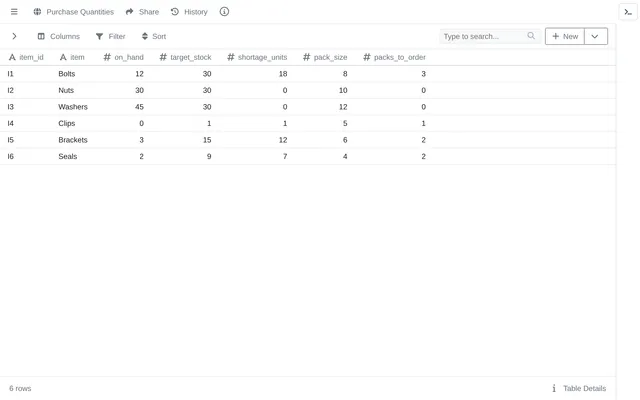640x400 pixels.
Task: Click the shortage_units value 18 for Bolts
Action: click(283, 74)
